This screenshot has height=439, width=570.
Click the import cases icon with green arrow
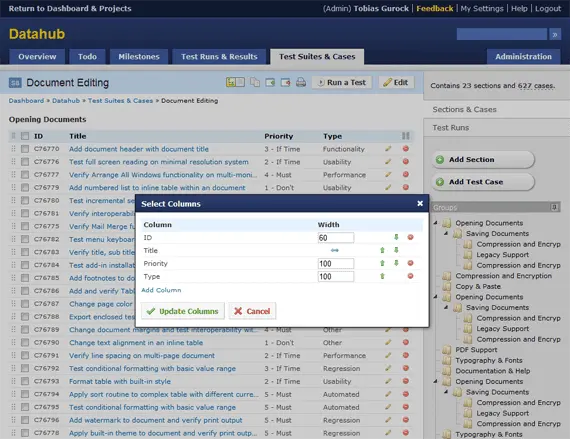coord(270,82)
